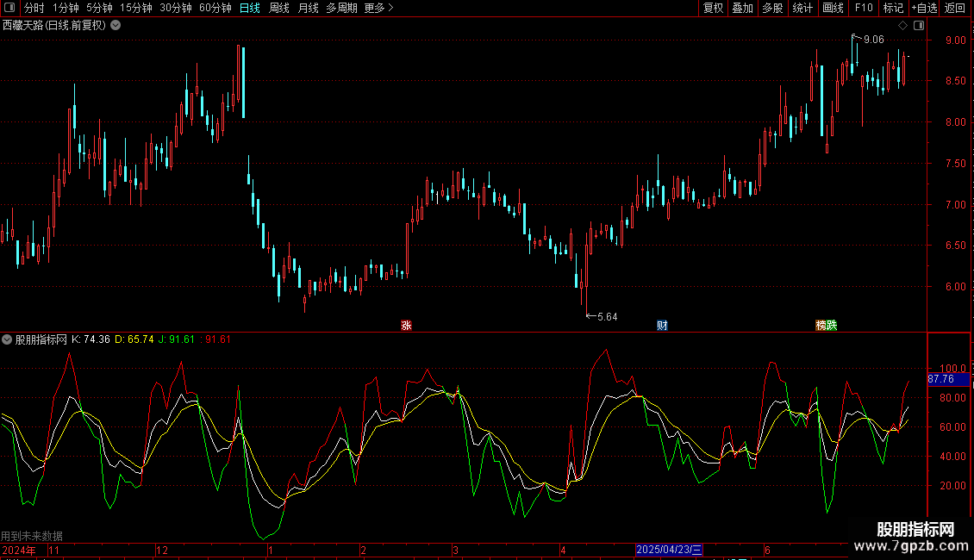Click the J: 91.61 indicator value

(177, 339)
